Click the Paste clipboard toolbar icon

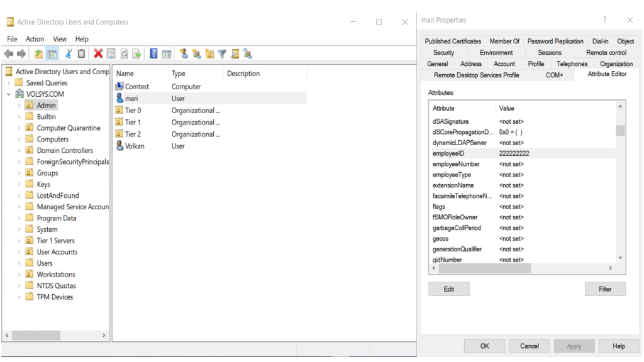[x=81, y=54]
